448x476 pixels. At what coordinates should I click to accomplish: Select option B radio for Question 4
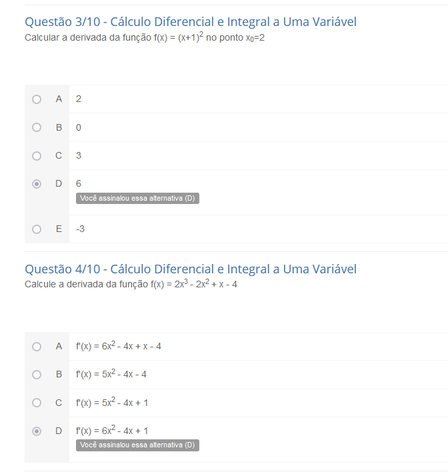pyautogui.click(x=37, y=375)
